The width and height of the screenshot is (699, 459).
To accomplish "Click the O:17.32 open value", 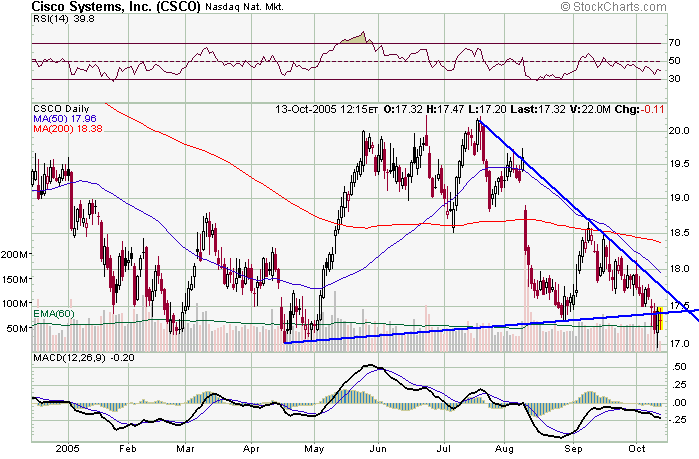I will click(403, 109).
